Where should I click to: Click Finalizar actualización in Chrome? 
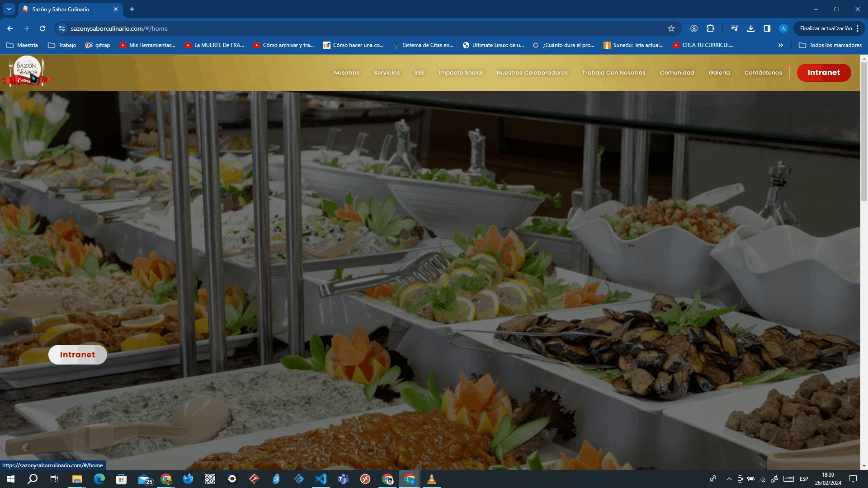(x=826, y=28)
